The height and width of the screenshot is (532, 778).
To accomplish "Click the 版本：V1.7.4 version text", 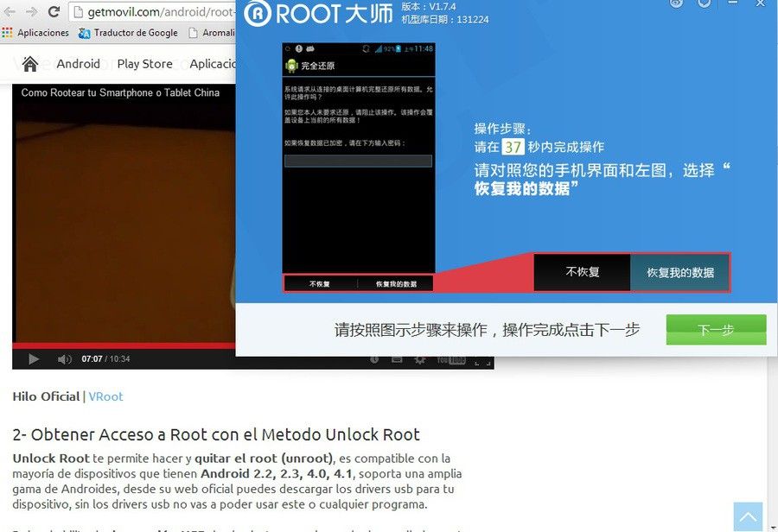I will (429, 6).
